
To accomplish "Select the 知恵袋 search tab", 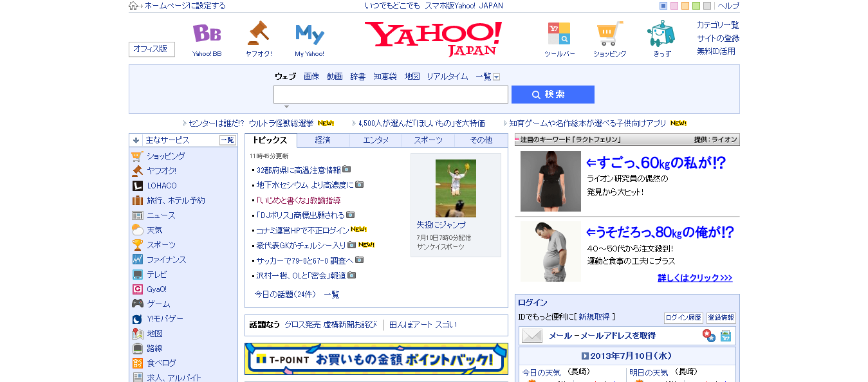I will tap(385, 77).
